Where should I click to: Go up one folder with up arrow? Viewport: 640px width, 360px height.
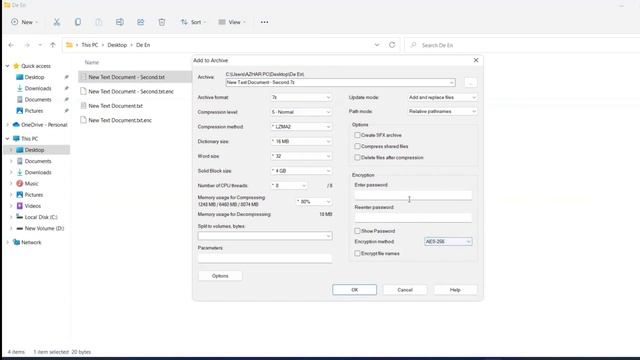pos(53,45)
